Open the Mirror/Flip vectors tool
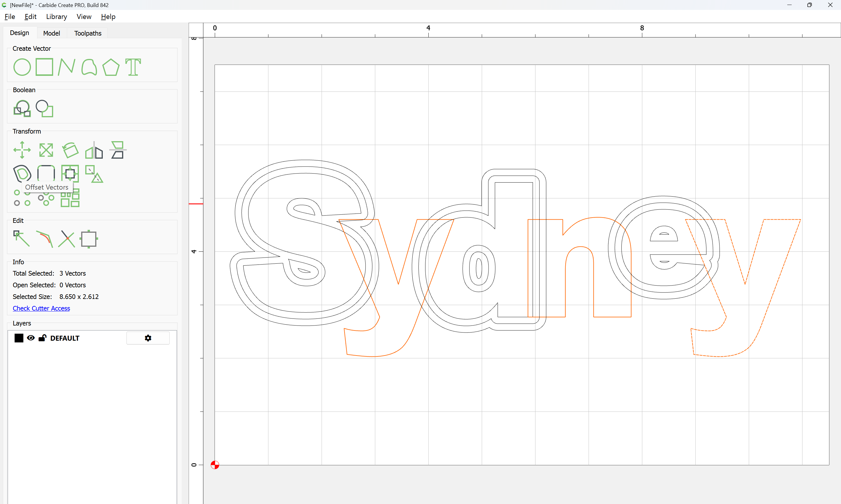 tap(94, 150)
